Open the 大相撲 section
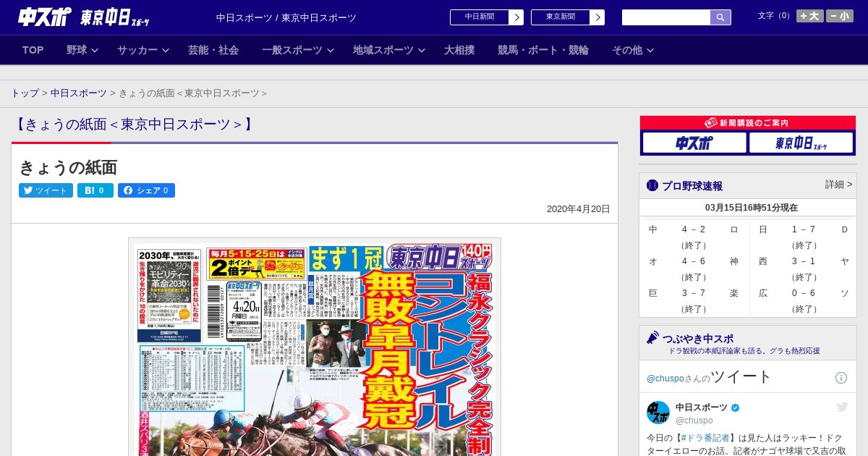868x456 pixels. click(459, 50)
